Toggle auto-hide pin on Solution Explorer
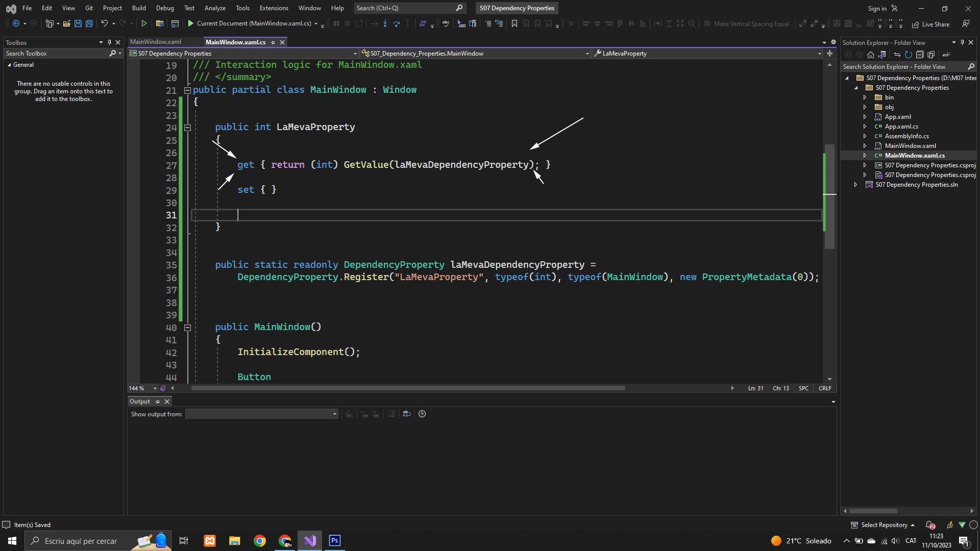 962,42
